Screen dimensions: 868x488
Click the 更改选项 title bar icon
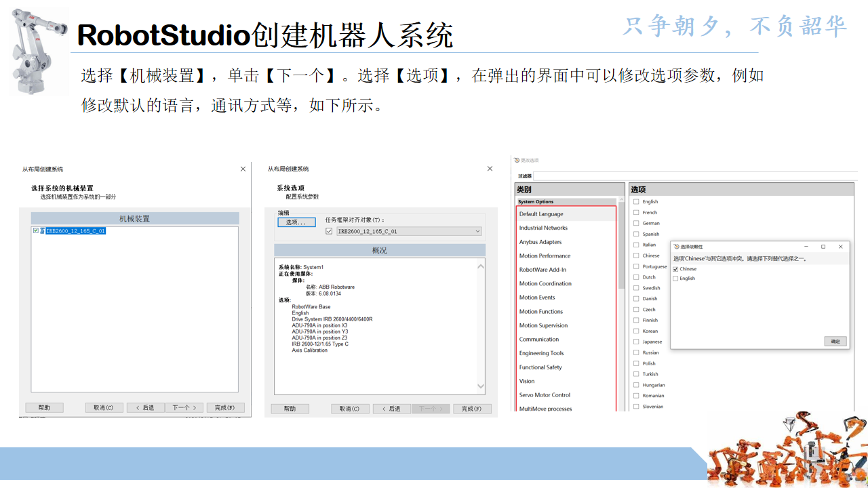515,159
